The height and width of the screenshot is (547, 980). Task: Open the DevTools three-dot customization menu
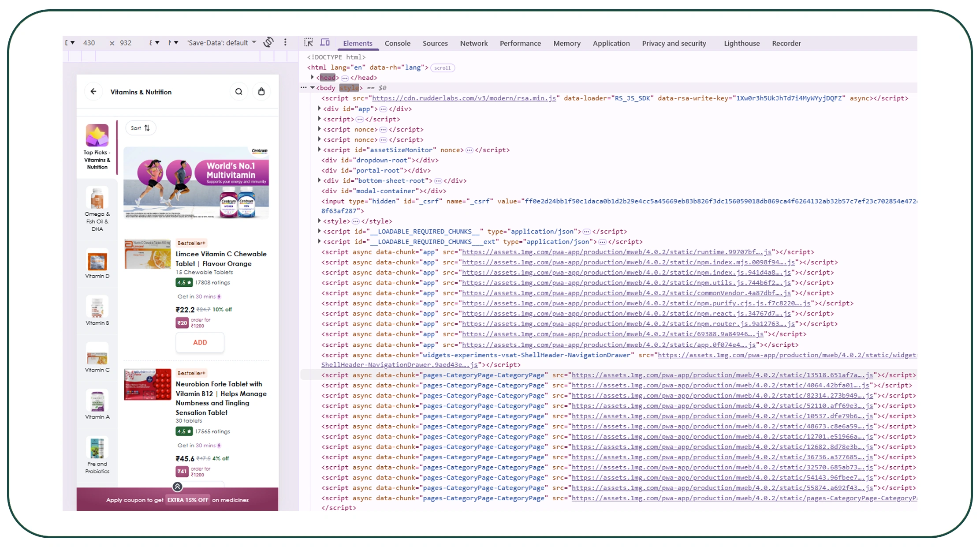click(x=285, y=42)
